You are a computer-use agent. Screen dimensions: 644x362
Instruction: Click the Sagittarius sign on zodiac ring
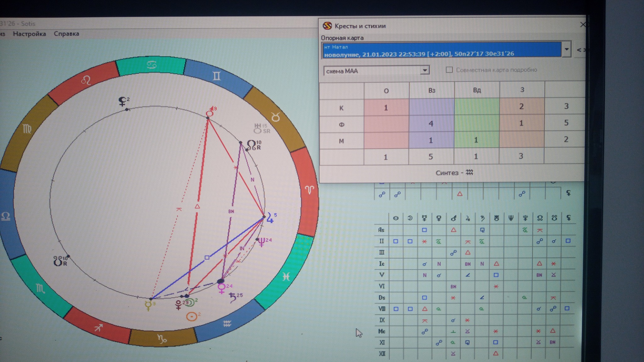click(x=98, y=328)
